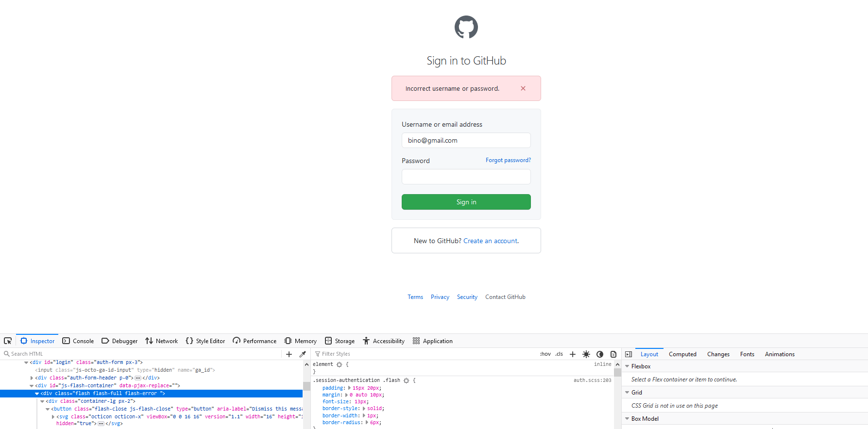The image size is (868, 429).
Task: Toggle light color scheme simulation
Action: click(586, 354)
